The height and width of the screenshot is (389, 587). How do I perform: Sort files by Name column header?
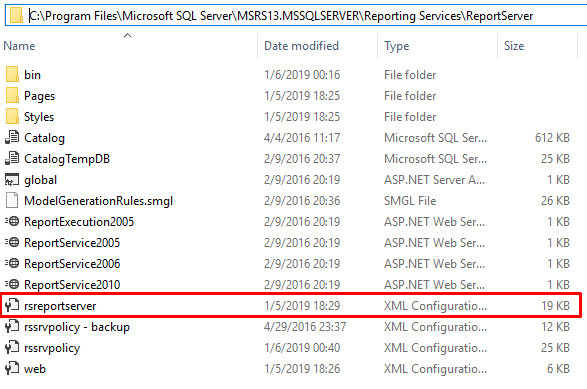click(19, 46)
